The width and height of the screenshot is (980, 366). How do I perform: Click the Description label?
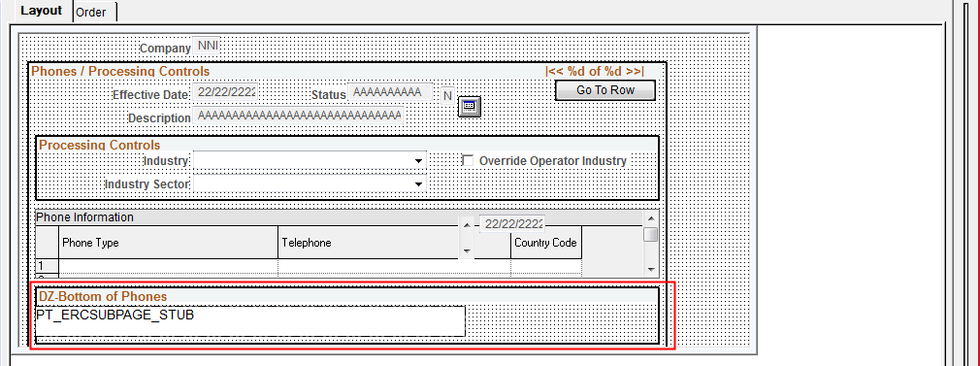pos(159,118)
